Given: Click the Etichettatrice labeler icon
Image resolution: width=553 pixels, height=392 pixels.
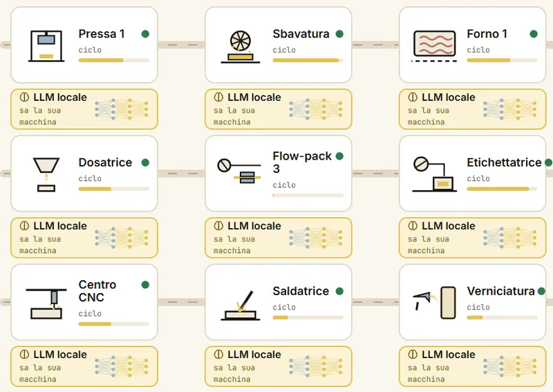Looking at the screenshot, I should pos(435,174).
